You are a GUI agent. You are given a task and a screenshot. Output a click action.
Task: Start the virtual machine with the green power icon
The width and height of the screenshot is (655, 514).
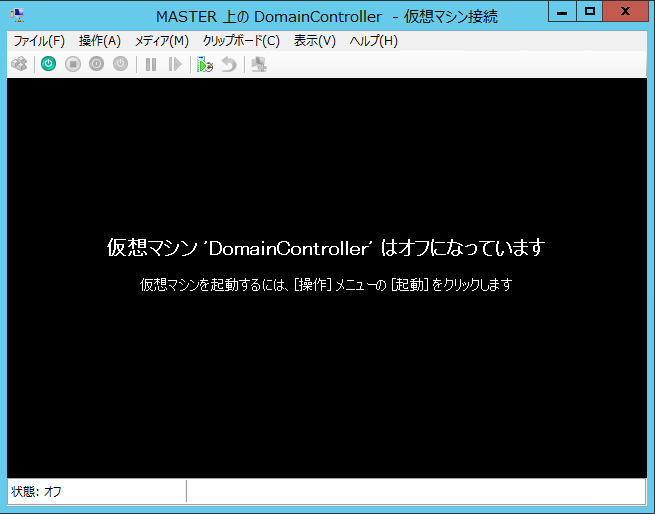click(x=48, y=64)
